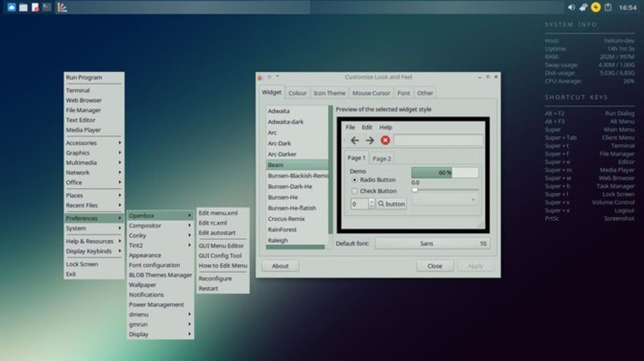
Task: Click the network tray icon
Action: [583, 7]
